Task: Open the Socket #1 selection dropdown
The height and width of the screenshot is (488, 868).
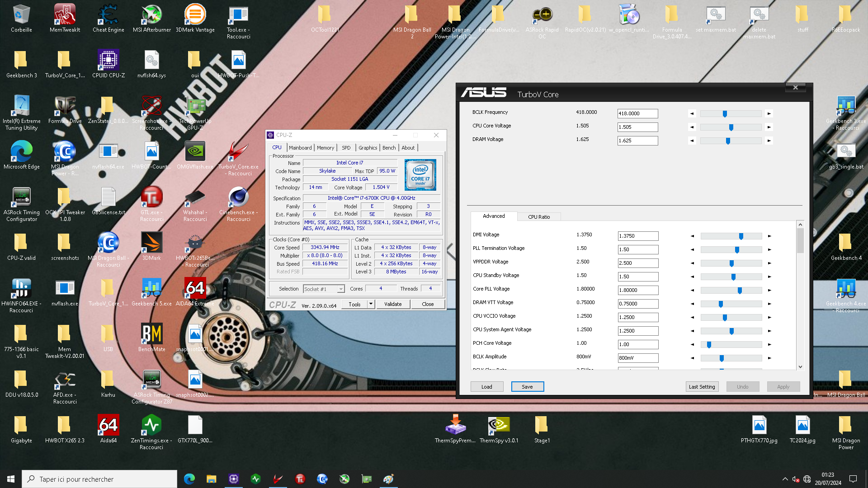Action: pos(324,289)
